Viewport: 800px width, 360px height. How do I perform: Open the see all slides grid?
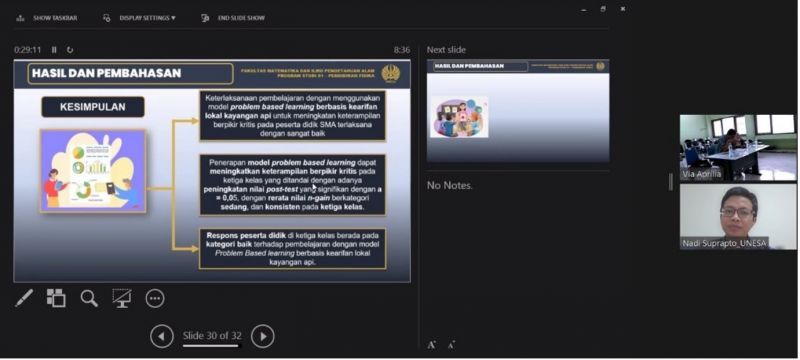coord(56,298)
